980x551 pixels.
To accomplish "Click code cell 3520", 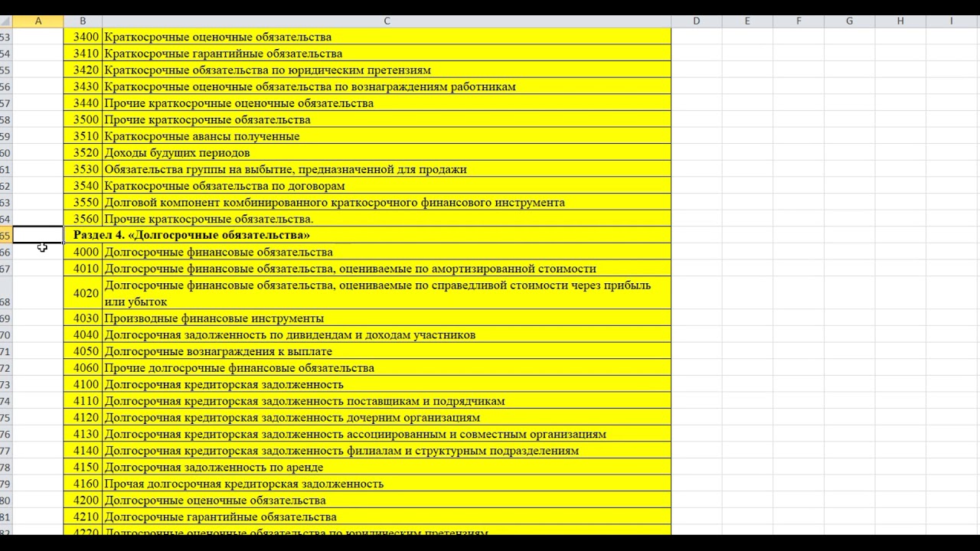I will (x=83, y=152).
